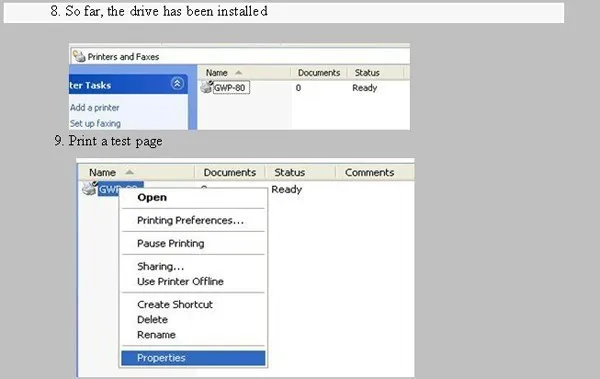This screenshot has width=600, height=379.
Task: Click the Add a printer link
Action: [x=95, y=108]
